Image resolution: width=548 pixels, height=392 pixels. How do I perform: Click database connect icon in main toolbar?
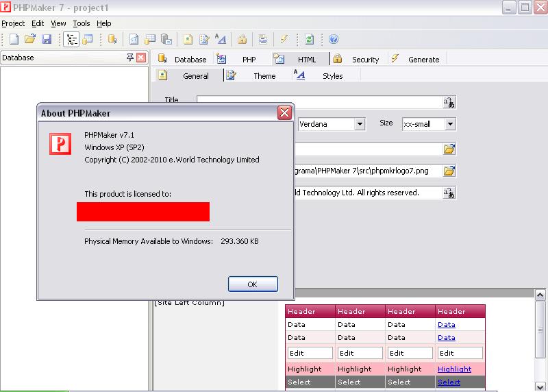point(112,39)
